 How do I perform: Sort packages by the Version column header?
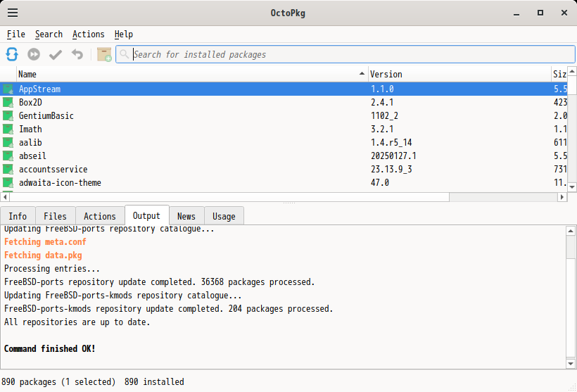pyautogui.click(x=457, y=74)
